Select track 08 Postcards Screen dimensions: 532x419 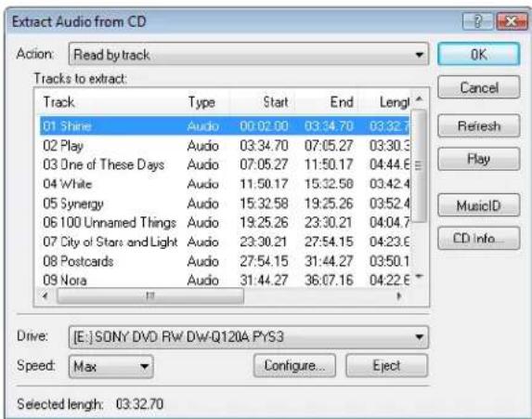coord(225,261)
